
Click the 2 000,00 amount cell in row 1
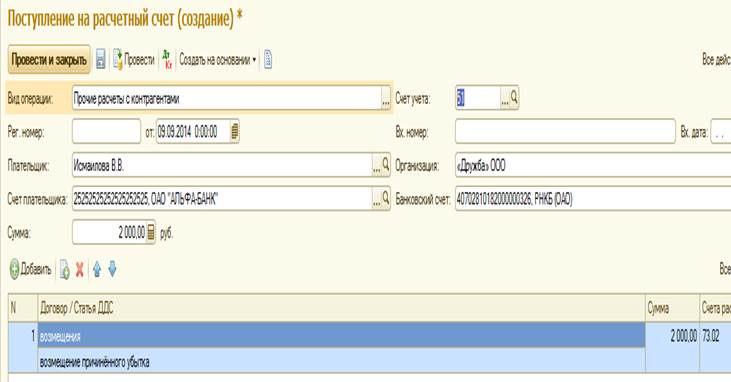(672, 336)
